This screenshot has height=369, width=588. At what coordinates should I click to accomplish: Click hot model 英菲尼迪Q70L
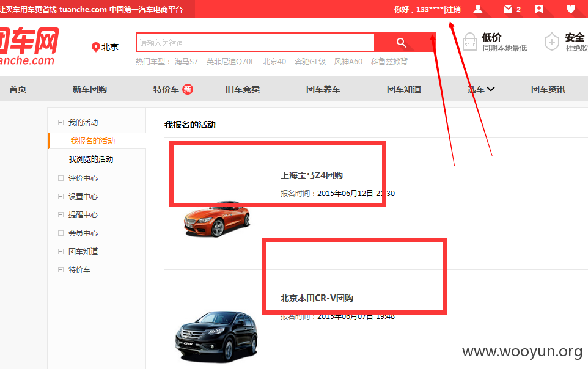pos(230,62)
